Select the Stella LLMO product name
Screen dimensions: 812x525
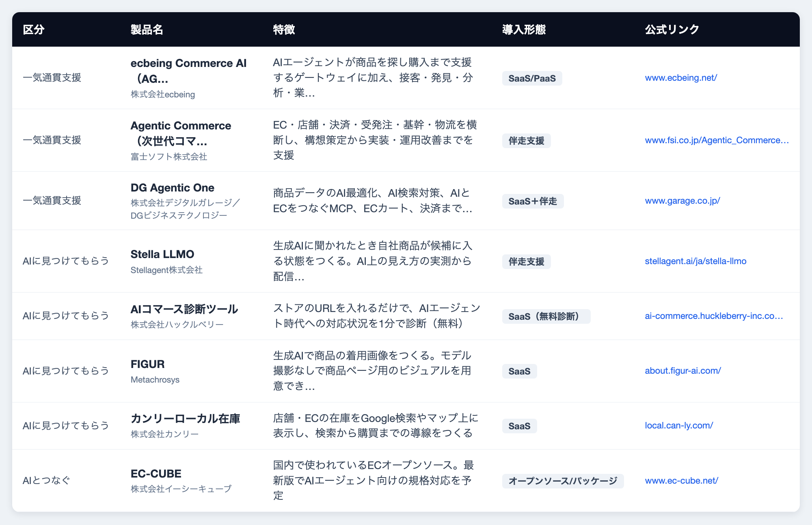pos(162,254)
